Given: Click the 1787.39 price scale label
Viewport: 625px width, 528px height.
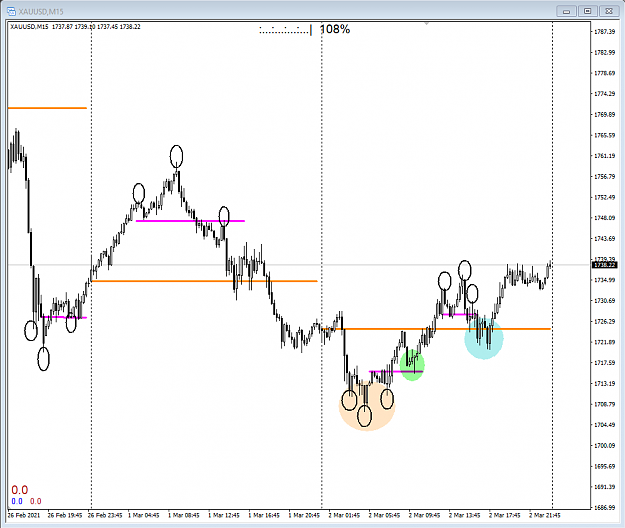Looking at the screenshot, I should click(605, 32).
